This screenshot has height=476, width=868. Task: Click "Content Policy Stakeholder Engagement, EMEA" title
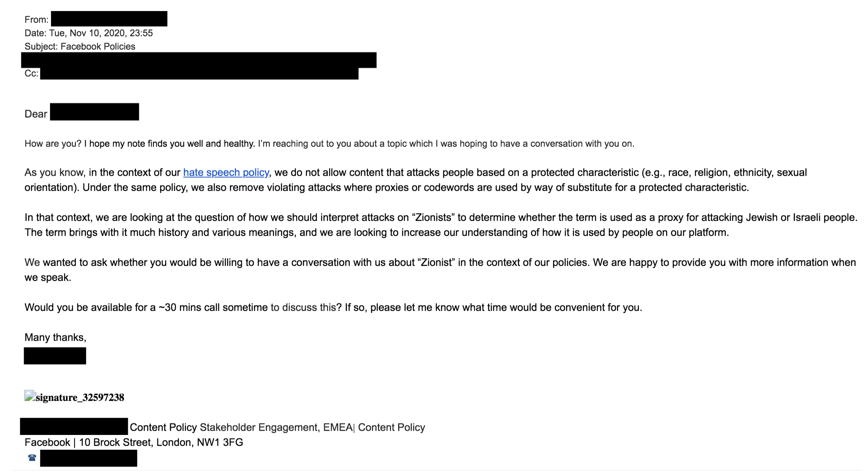click(241, 427)
